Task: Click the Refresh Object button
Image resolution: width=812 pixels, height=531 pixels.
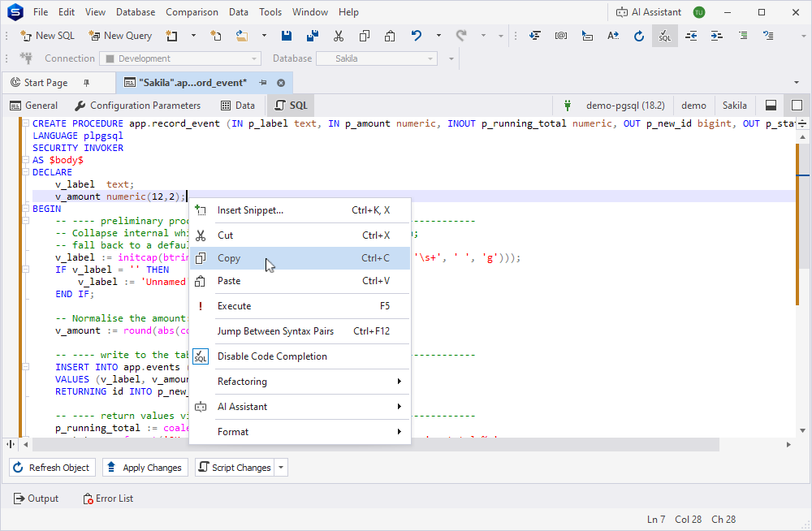Action: click(52, 468)
